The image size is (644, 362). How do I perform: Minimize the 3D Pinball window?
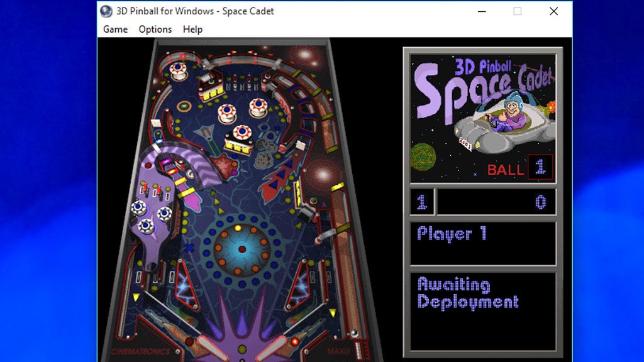click(482, 11)
